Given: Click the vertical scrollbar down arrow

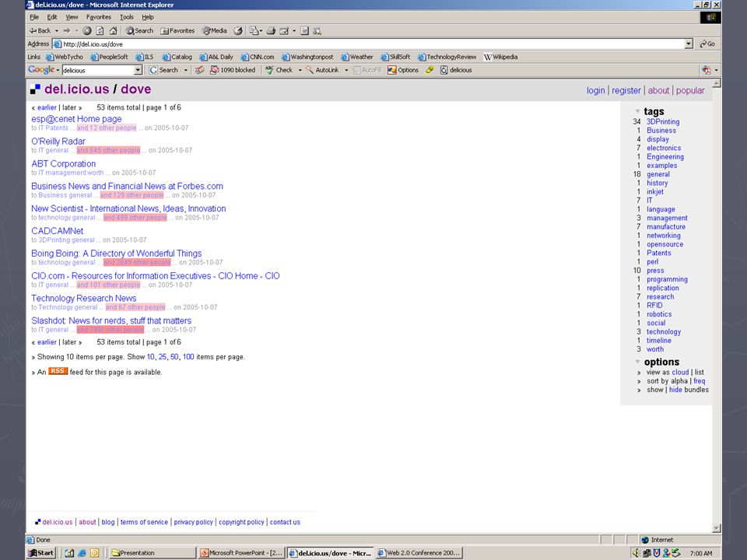Looking at the screenshot, I should [717, 527].
